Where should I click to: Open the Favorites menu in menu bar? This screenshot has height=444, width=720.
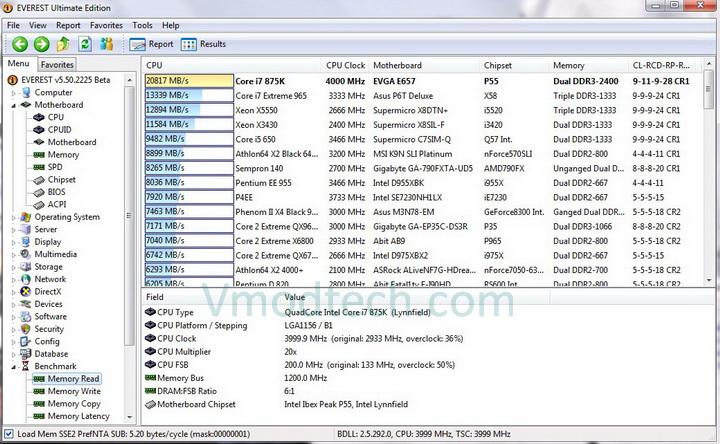pyautogui.click(x=106, y=25)
